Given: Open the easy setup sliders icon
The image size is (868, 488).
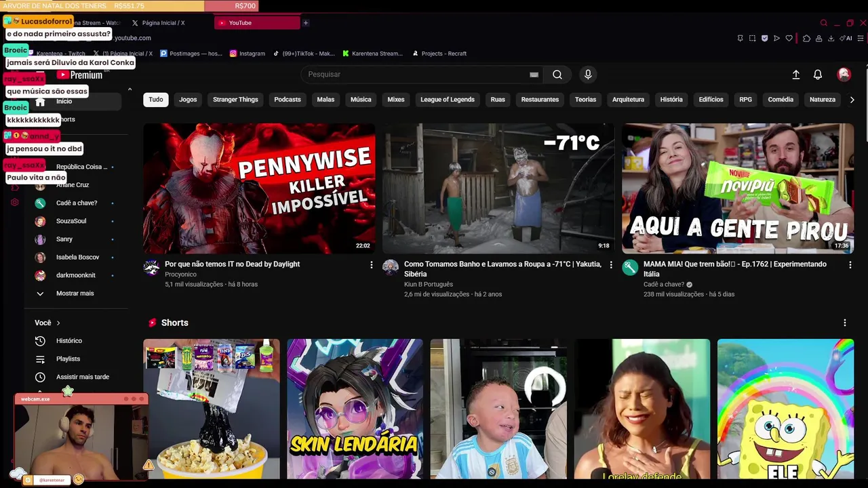Looking at the screenshot, I should click(861, 39).
